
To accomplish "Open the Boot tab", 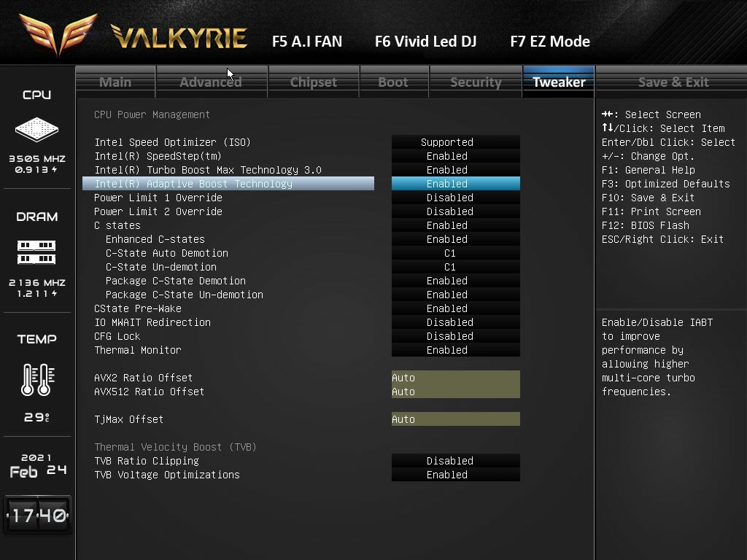I will tap(393, 82).
